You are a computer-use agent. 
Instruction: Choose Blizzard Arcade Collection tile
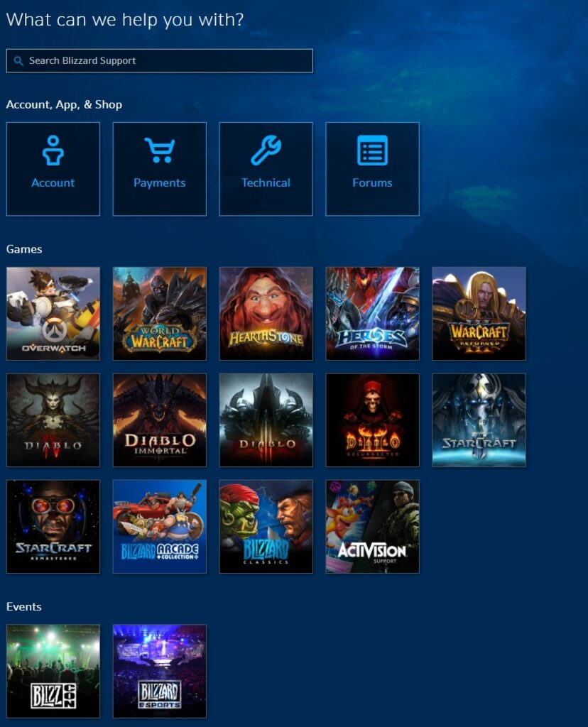160,527
